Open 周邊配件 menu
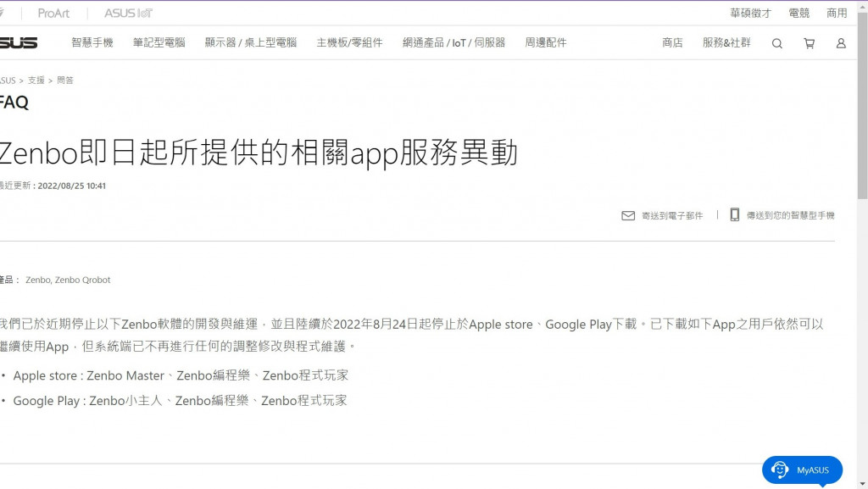 pos(546,42)
